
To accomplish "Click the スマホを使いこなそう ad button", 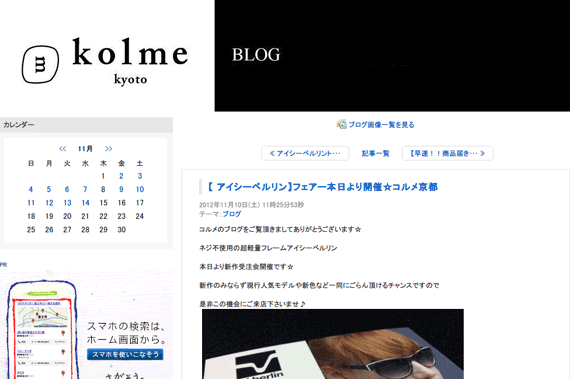I will (125, 354).
